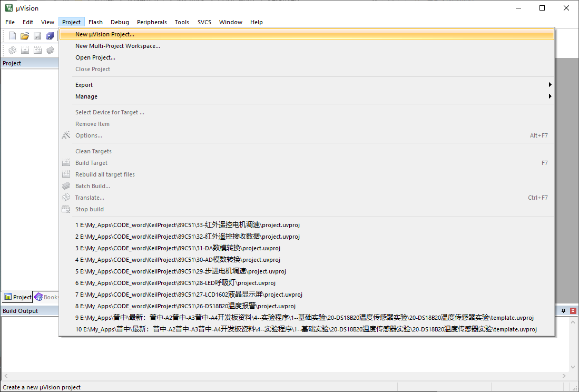Click the Translate menu icon
579x392 pixels.
click(66, 198)
